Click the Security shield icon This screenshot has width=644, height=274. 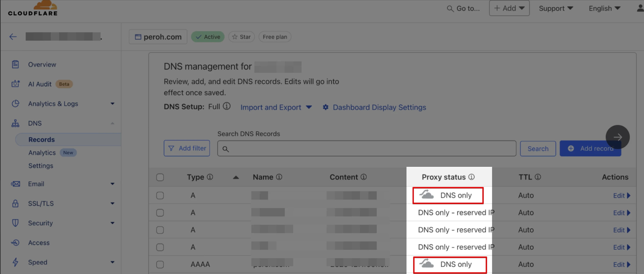coord(15,223)
